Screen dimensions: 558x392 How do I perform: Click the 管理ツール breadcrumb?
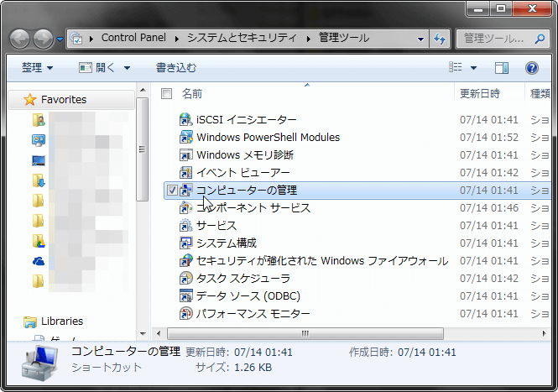coord(344,38)
